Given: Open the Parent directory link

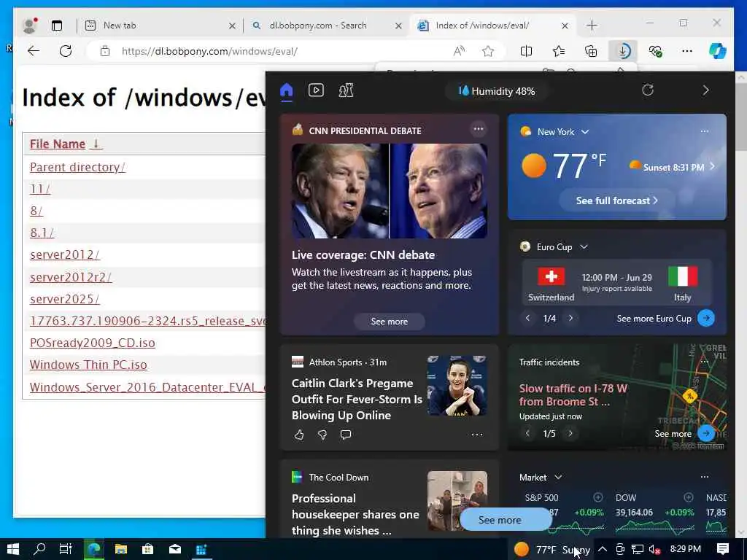Looking at the screenshot, I should click(x=77, y=167).
